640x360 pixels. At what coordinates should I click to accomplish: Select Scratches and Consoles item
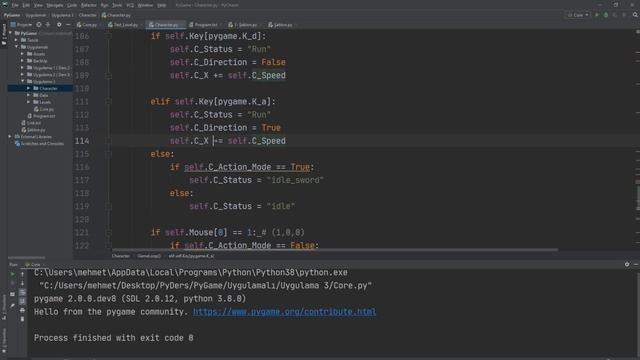click(x=40, y=144)
